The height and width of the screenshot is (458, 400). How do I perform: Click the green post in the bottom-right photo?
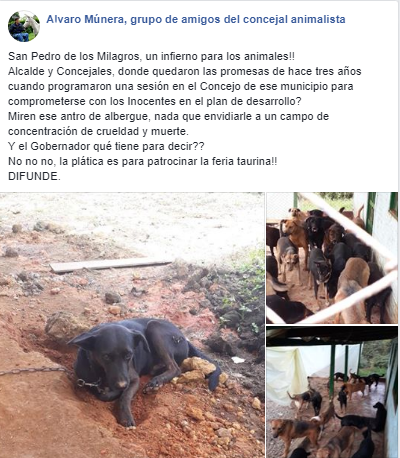click(x=332, y=371)
